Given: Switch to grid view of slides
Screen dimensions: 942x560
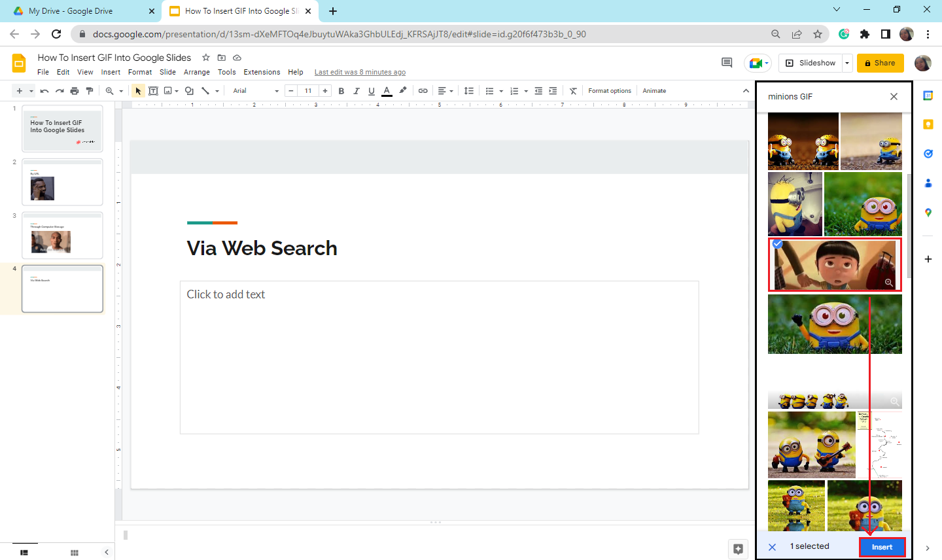Looking at the screenshot, I should click(x=75, y=553).
